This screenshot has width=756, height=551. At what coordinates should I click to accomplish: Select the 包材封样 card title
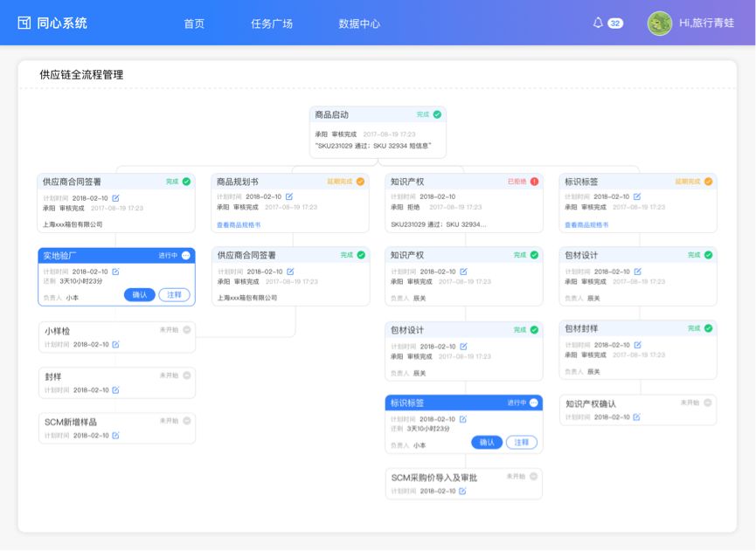point(581,329)
